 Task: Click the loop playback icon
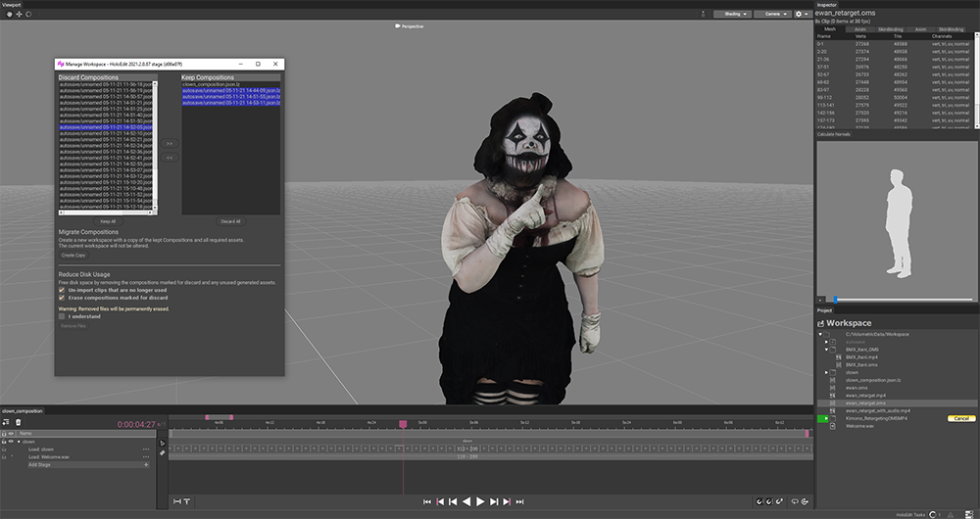[x=795, y=501]
